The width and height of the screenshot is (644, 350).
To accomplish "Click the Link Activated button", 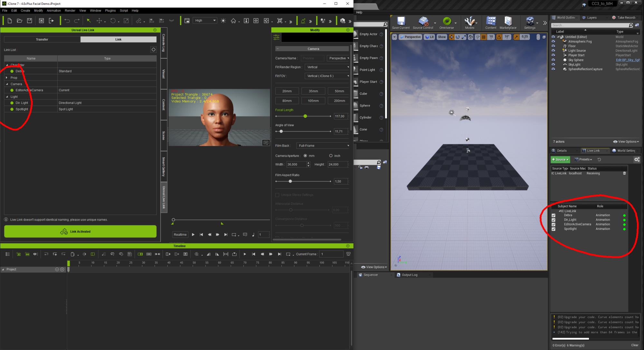I will pos(80,232).
